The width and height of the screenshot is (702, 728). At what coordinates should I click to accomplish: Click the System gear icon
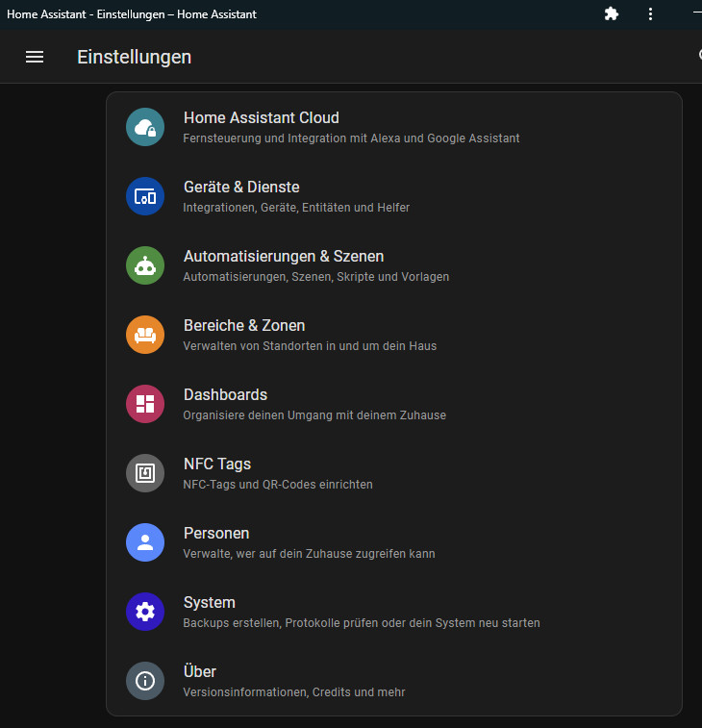point(145,612)
